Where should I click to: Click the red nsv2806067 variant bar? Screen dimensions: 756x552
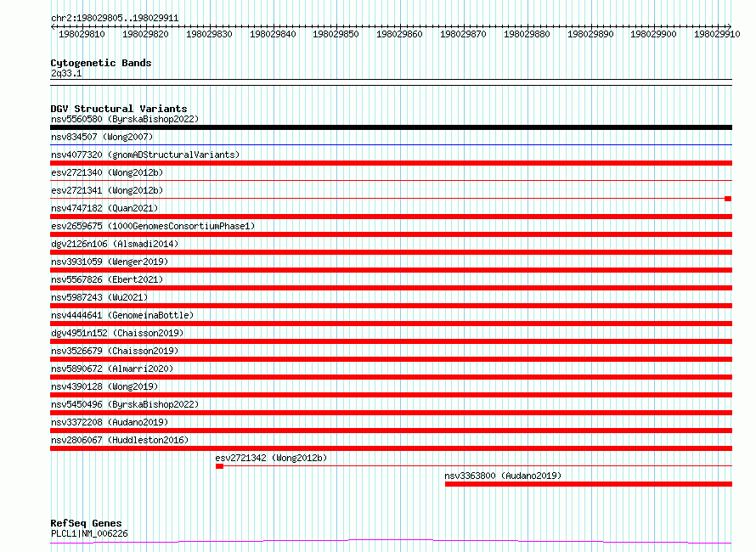click(x=391, y=448)
